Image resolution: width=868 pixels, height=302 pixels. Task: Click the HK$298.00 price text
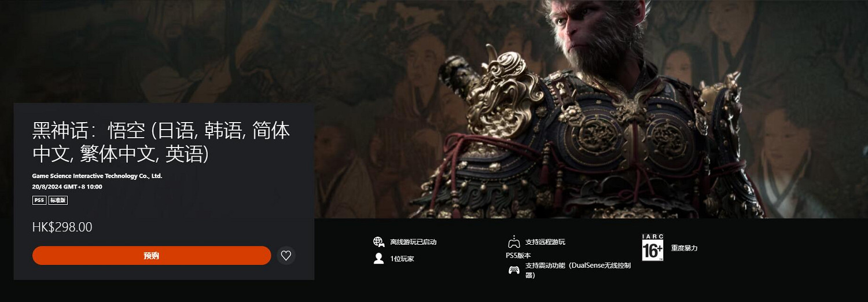pyautogui.click(x=62, y=227)
